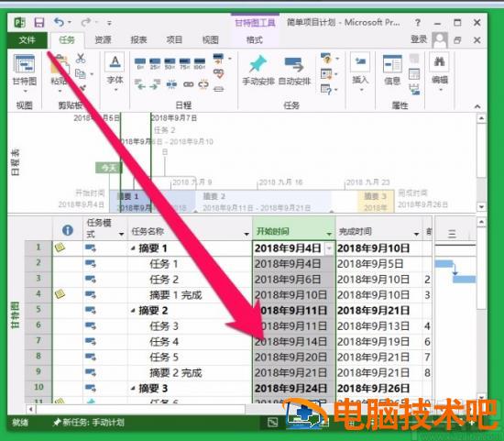Select finish date 2018年9月19日 cell
504x441 pixels.
tap(379, 342)
